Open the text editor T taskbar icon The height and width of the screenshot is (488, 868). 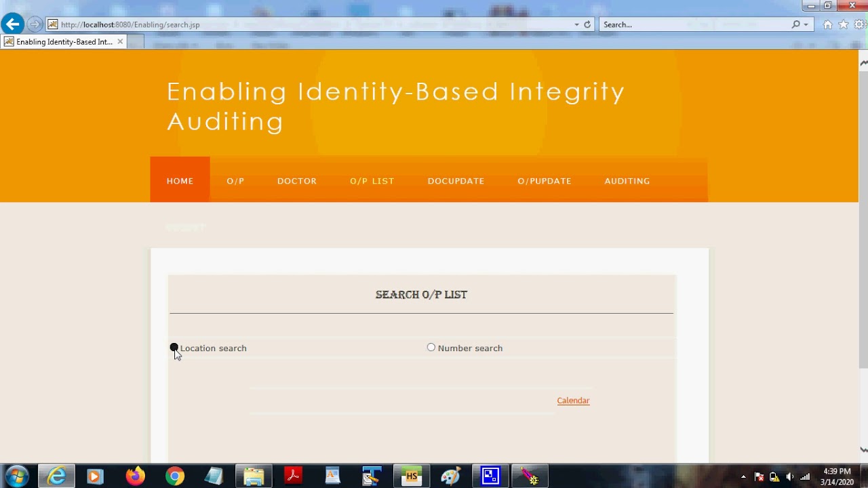tap(372, 476)
